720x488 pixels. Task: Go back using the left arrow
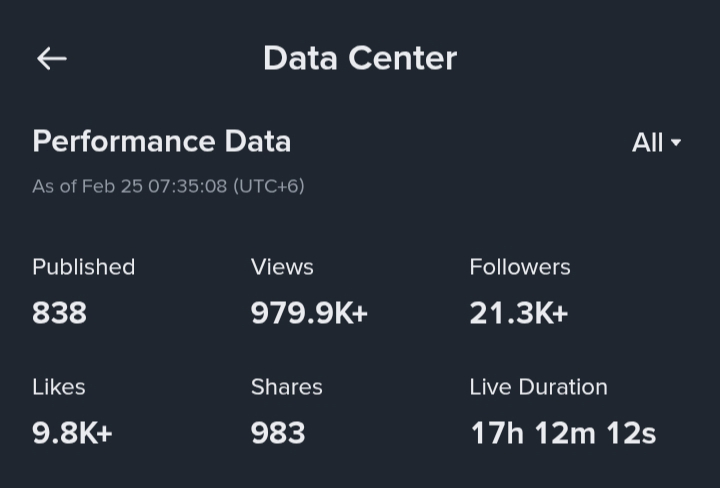click(x=51, y=59)
